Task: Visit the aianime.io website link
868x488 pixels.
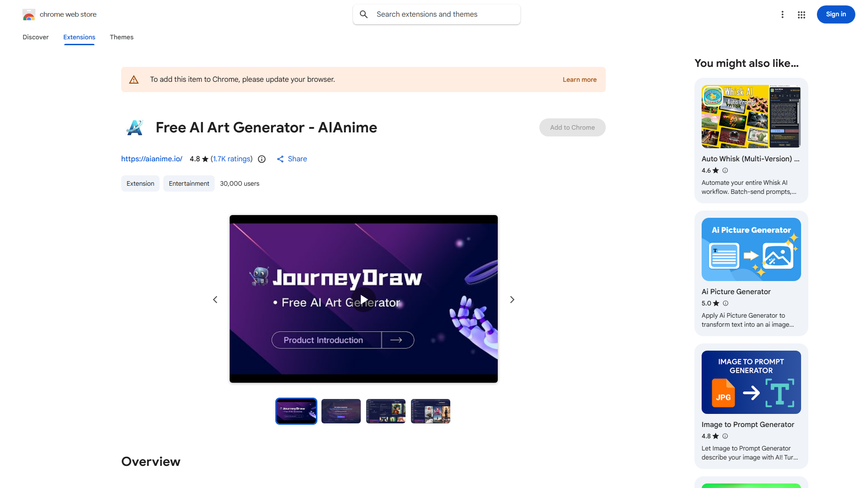Action: click(151, 159)
